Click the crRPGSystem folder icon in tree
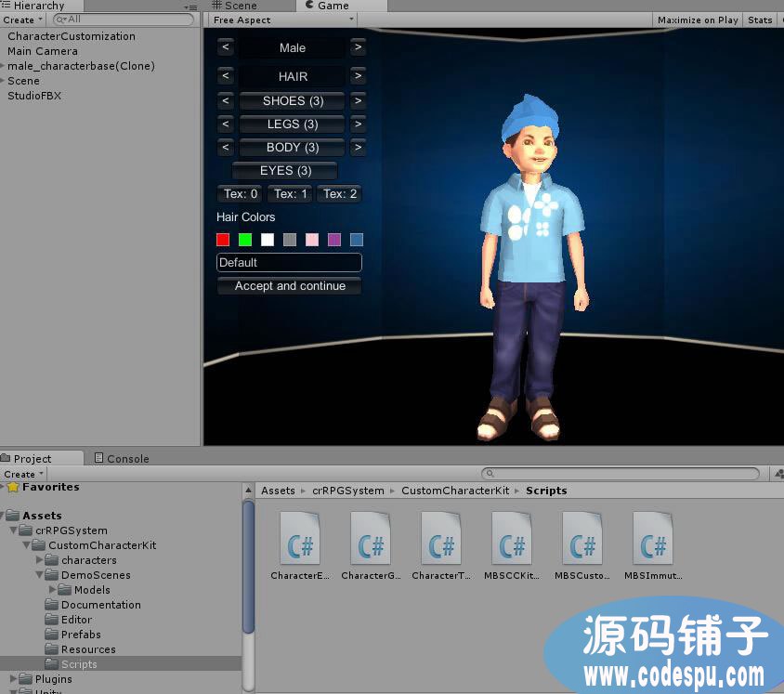 (25, 530)
